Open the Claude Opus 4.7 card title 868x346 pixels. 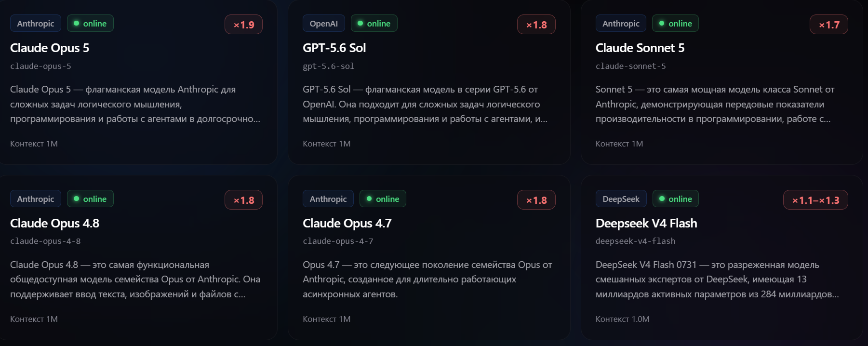347,223
